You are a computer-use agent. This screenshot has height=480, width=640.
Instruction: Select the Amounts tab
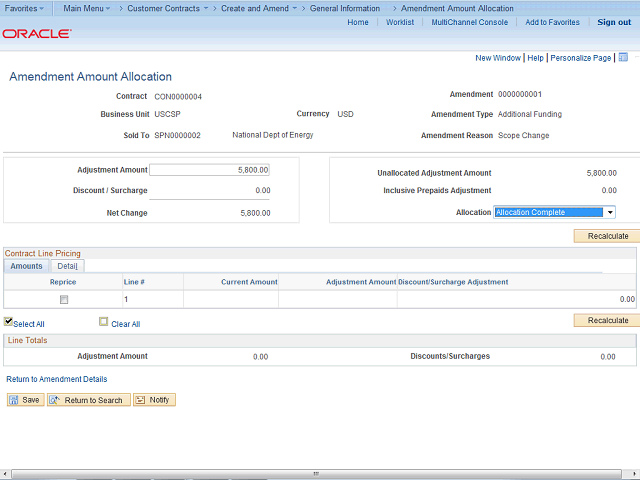[26, 266]
